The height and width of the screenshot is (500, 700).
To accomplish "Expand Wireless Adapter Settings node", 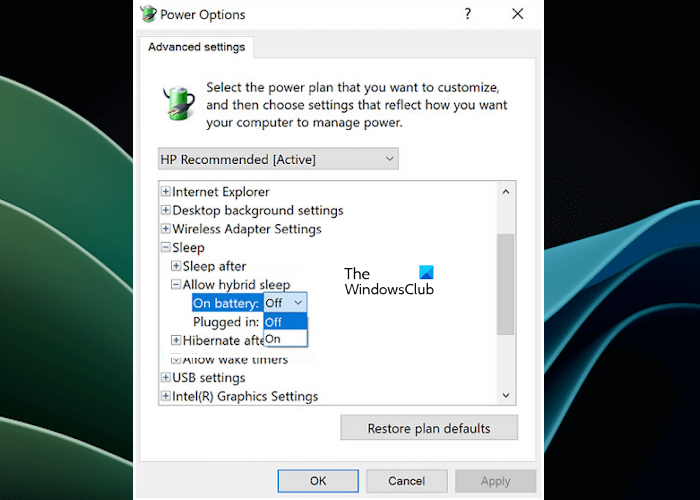I will click(166, 229).
